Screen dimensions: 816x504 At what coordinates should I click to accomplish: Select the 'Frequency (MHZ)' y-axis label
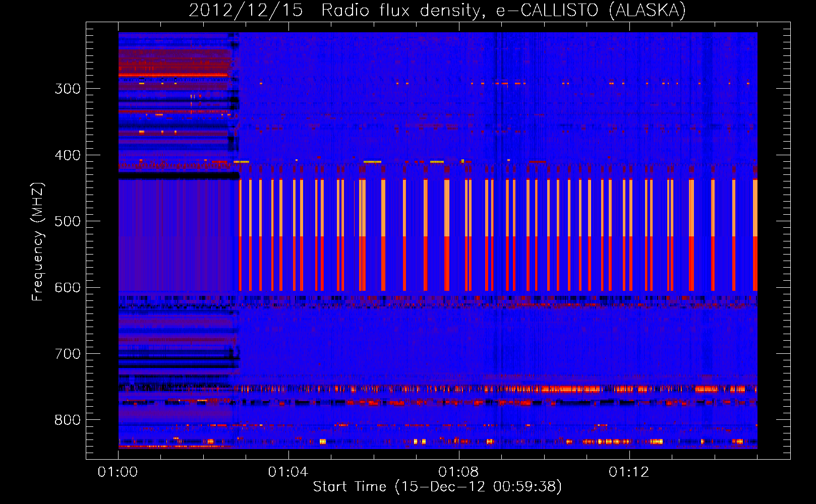coord(38,241)
